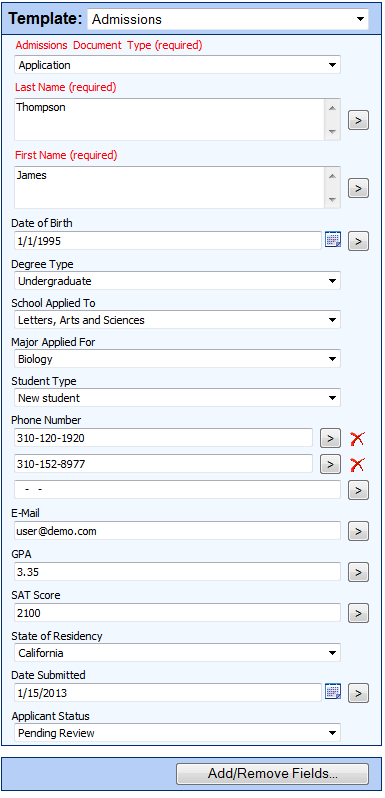385x798 pixels.
Task: Click the arrow button beside First Name
Action: coord(359,188)
